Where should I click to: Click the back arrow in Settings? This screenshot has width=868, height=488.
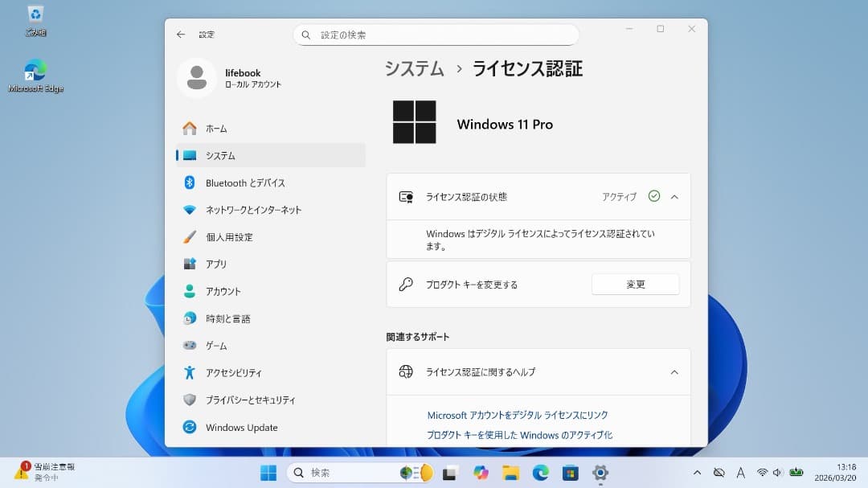[180, 35]
